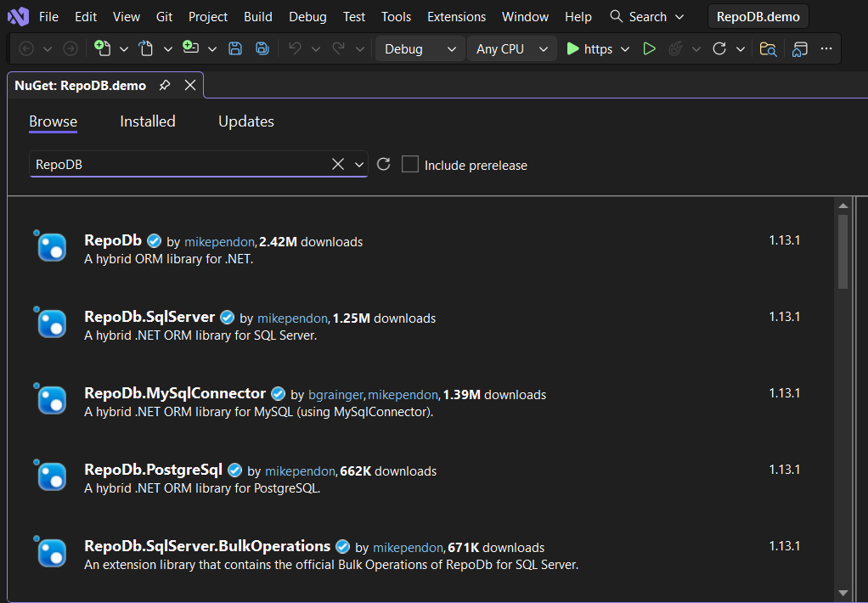The width and height of the screenshot is (868, 603).
Task: Switch to the Installed tab
Action: tap(148, 121)
